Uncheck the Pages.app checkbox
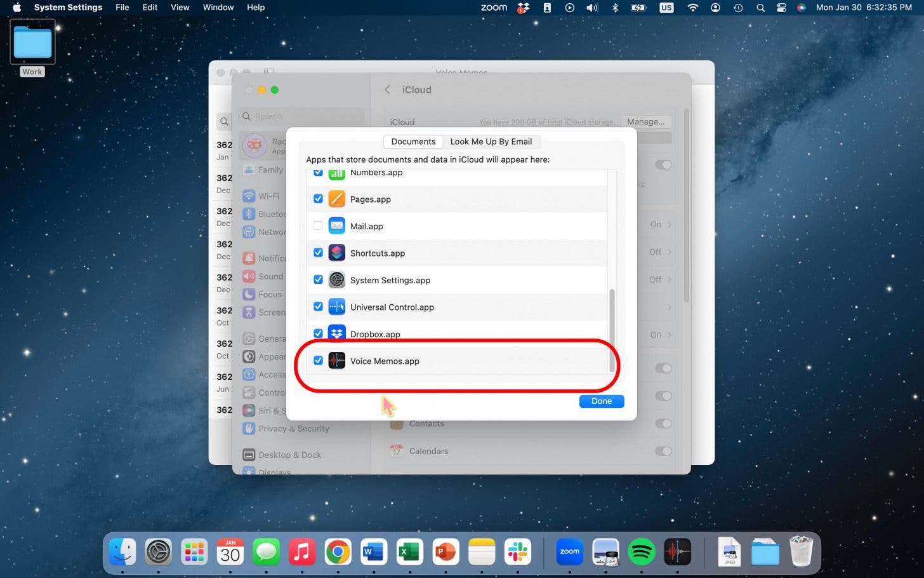This screenshot has height=578, width=924. click(318, 198)
